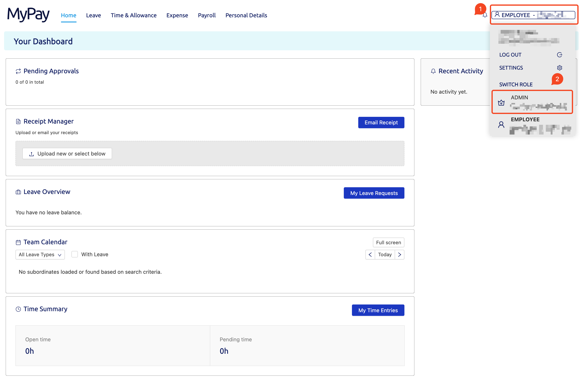Click the Recent Activity bell icon
Screen dimensions: 581x392
[x=433, y=71]
